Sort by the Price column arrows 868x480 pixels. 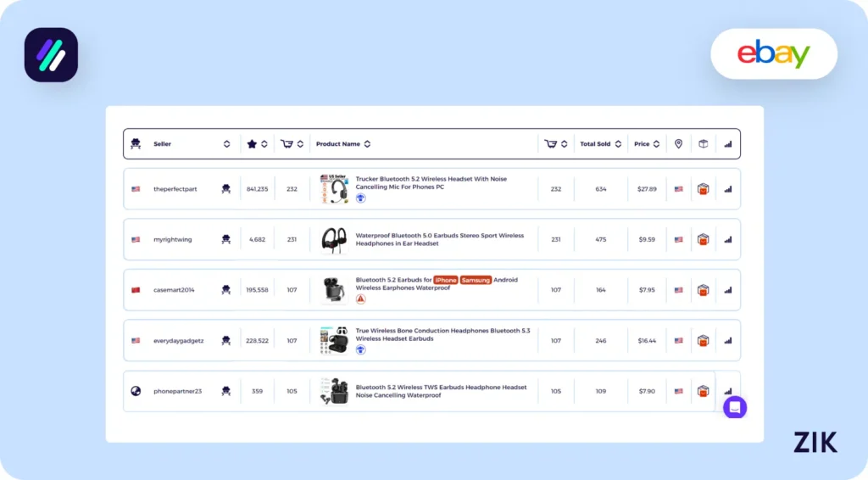pos(657,144)
